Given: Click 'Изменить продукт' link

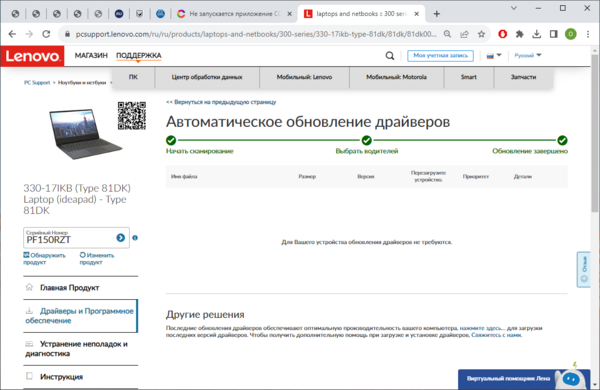Looking at the screenshot, I should (97, 259).
